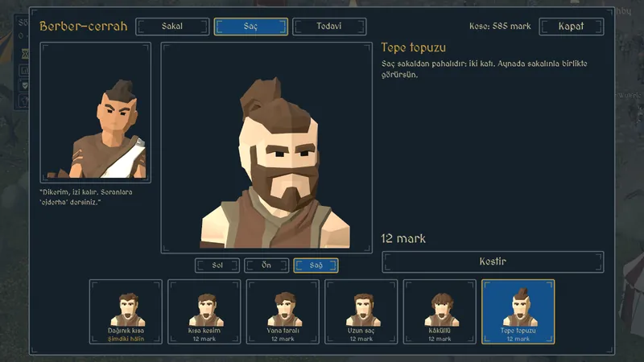
Task: Switch to the Sakal tab
Action: pos(172,27)
